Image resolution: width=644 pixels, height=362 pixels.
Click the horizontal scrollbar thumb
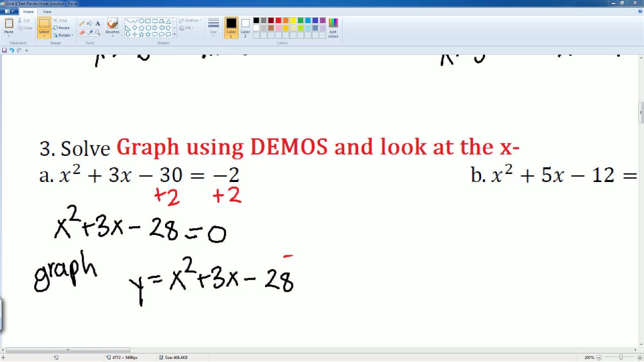68,350
